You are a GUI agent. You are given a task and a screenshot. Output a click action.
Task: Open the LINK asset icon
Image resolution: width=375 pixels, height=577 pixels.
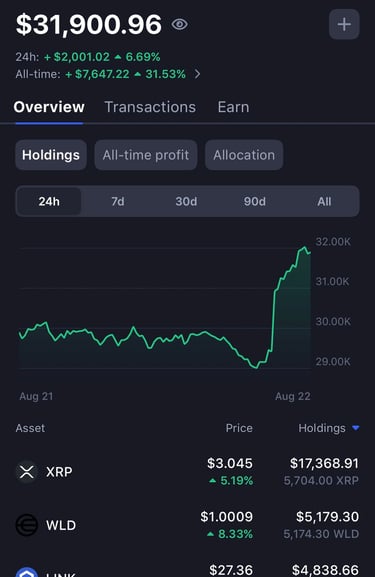27,572
